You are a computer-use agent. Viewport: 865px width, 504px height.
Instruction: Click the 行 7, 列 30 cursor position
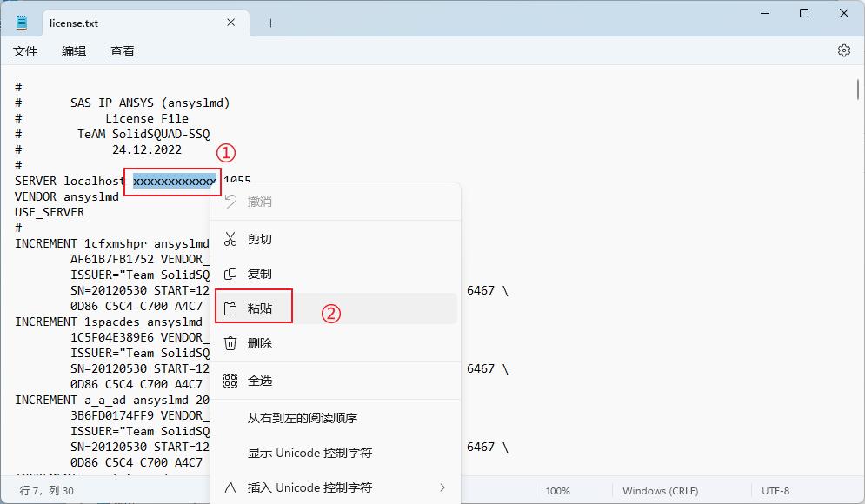click(46, 491)
